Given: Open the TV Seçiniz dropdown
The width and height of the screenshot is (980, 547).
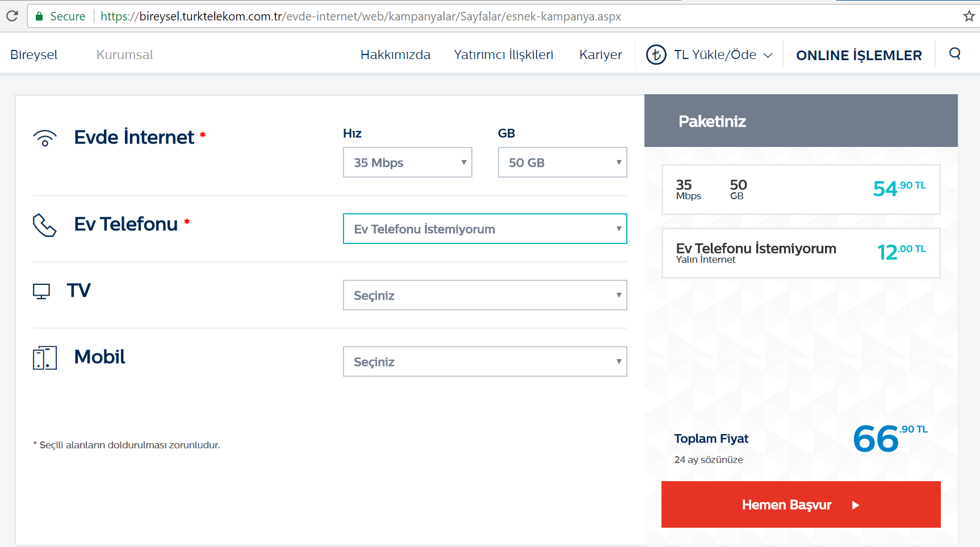Looking at the screenshot, I should pyautogui.click(x=485, y=295).
